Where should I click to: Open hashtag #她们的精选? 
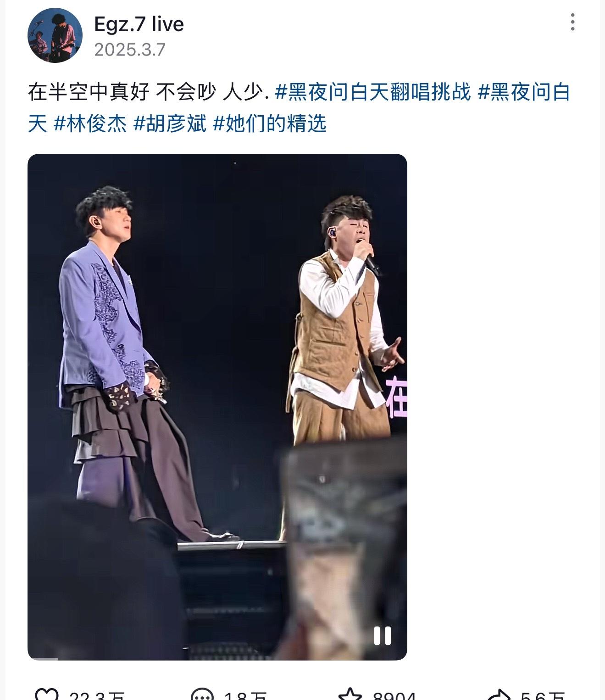[270, 123]
